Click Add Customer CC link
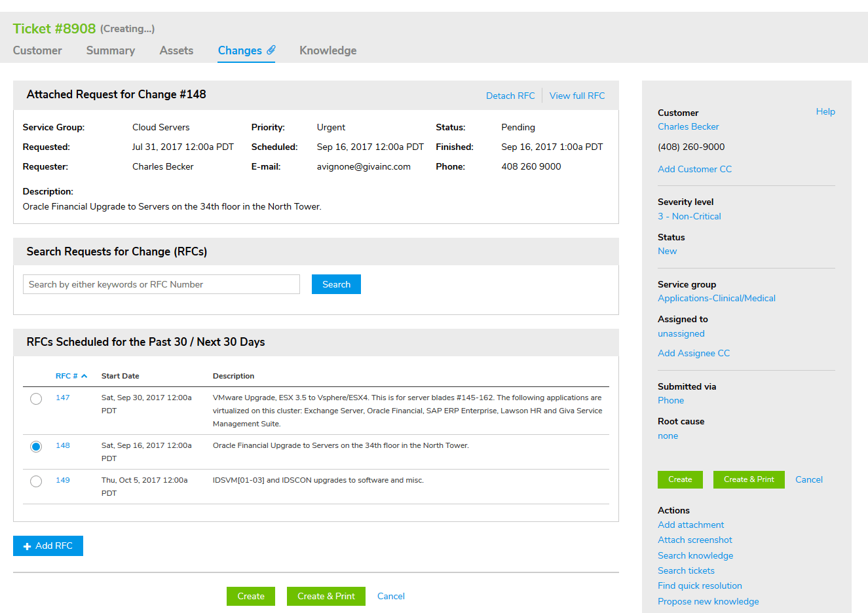Image resolution: width=868 pixels, height=613 pixels. point(695,169)
